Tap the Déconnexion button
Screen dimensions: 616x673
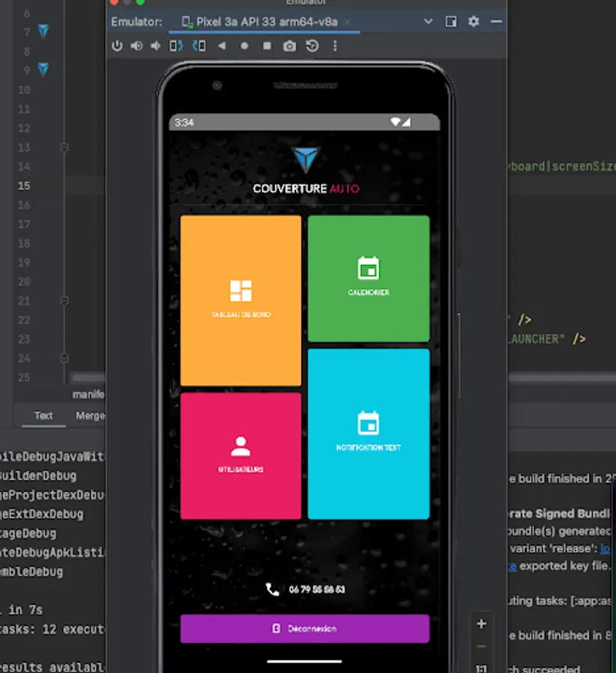tap(304, 629)
